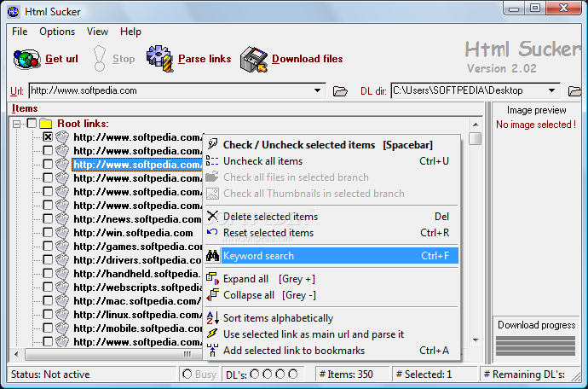Click the vertical scrollbar down arrow
Viewport: 588px width, 389px height.
click(x=476, y=340)
